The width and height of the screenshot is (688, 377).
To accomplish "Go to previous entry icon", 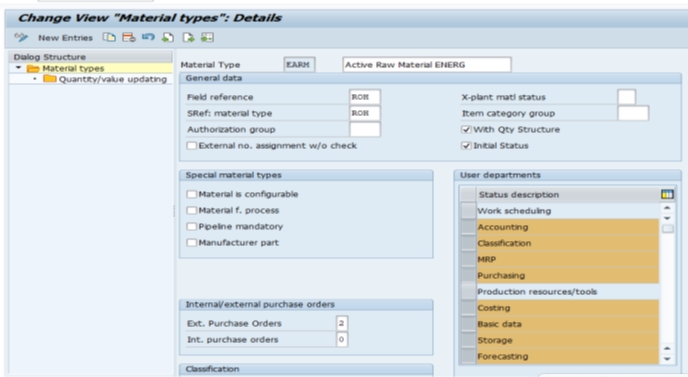I will [168, 37].
